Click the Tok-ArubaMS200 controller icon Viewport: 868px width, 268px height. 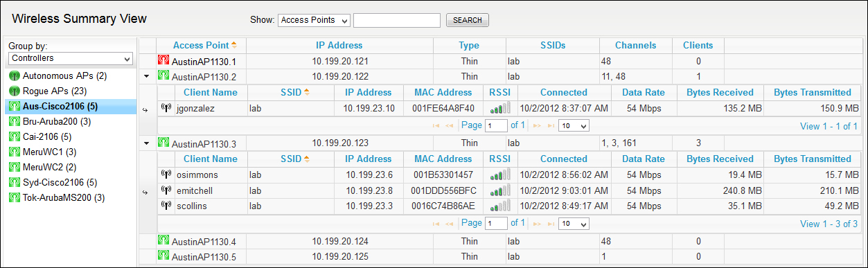tap(14, 197)
